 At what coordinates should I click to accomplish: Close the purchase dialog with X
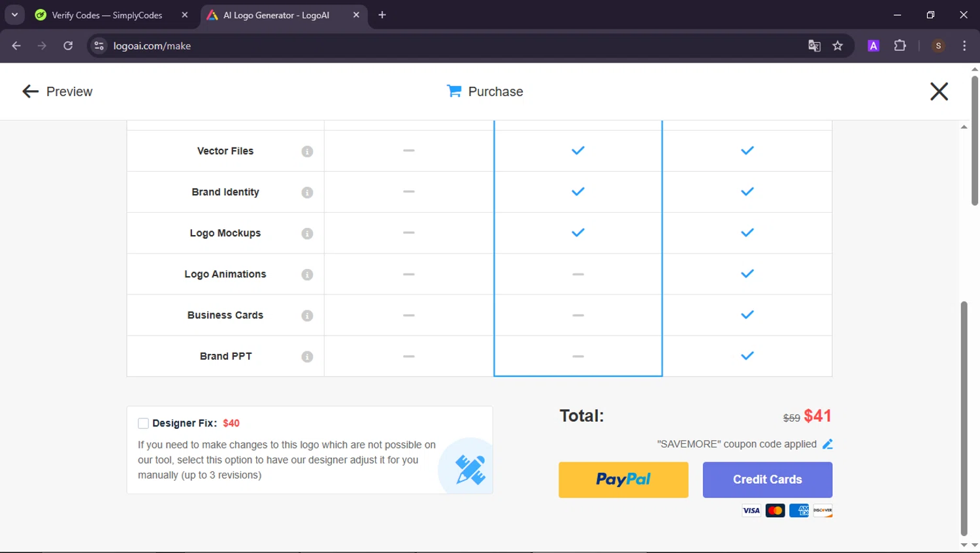coord(939,91)
